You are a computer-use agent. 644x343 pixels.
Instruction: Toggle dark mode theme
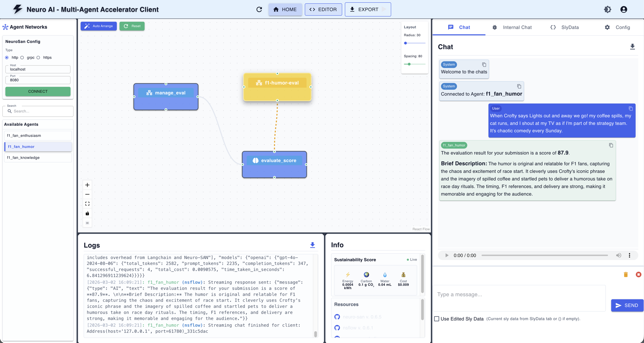coord(607,9)
